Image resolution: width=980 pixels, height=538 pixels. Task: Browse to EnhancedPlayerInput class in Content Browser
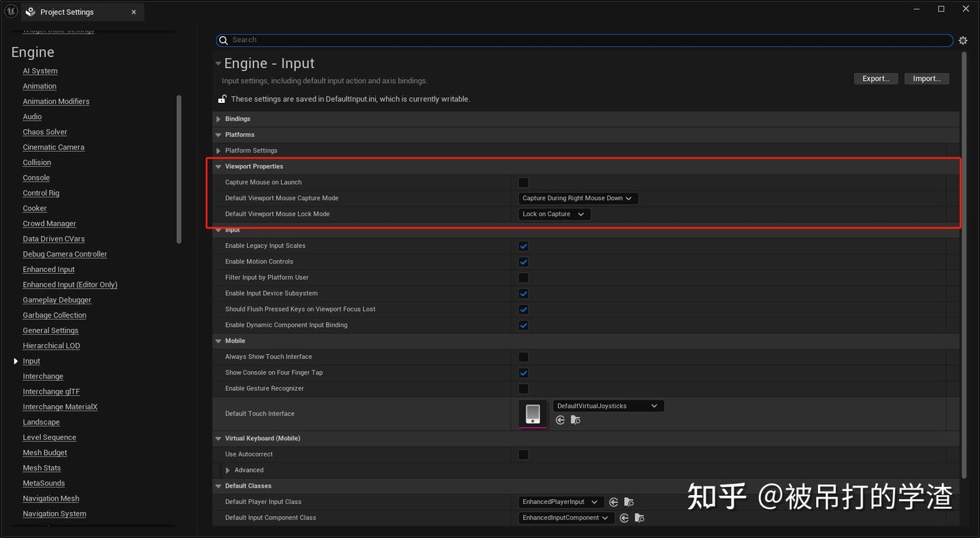pyautogui.click(x=629, y=502)
